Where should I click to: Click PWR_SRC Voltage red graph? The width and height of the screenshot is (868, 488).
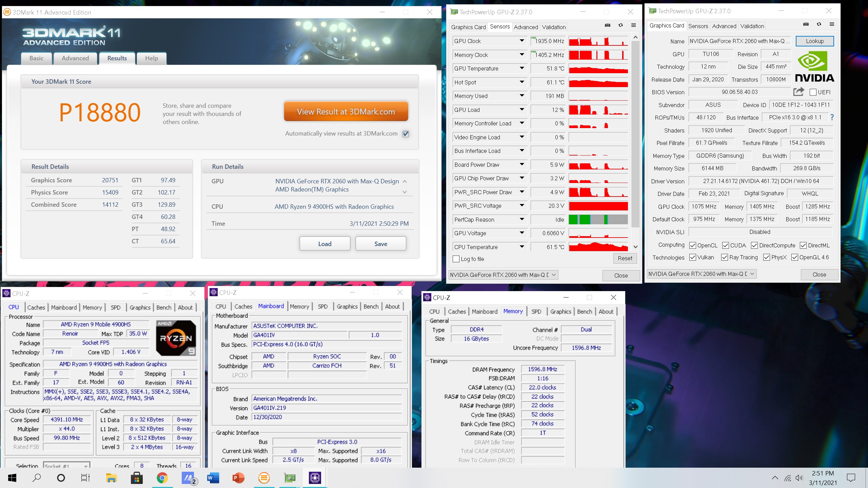598,206
